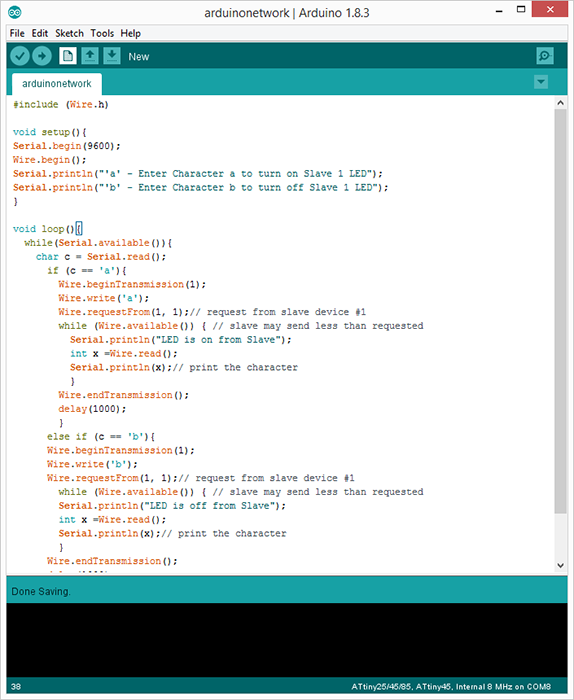Click 'LED is on from Slave' println line
The image size is (574, 700).
click(180, 340)
